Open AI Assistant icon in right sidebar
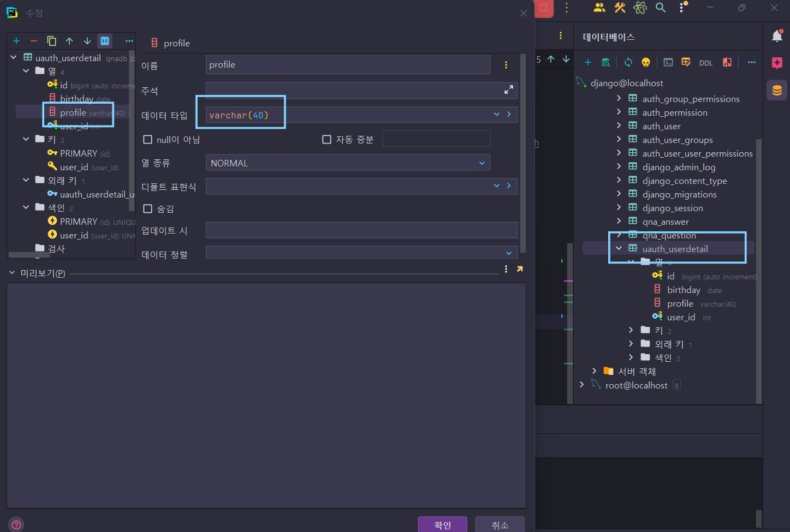 pos(777,63)
